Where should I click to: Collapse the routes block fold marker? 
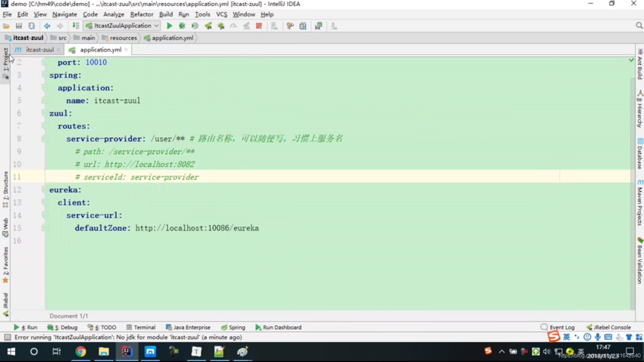click(45, 126)
